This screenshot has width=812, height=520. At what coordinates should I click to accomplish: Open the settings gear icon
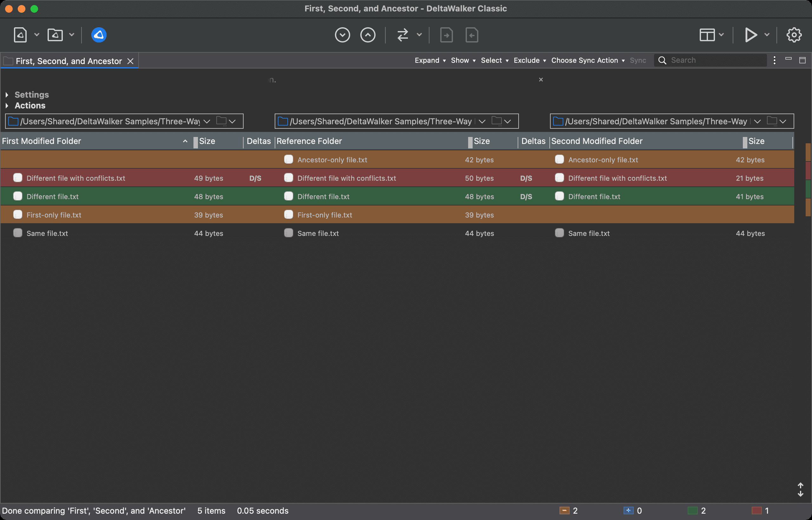pyautogui.click(x=794, y=35)
